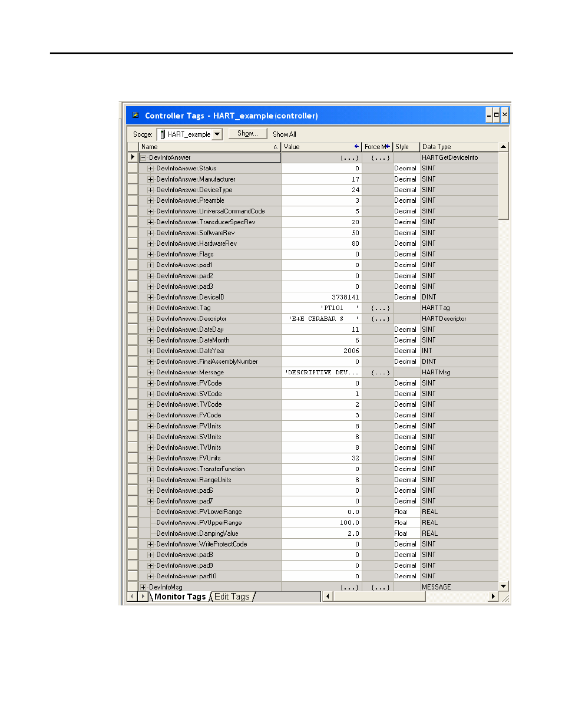Click the Show All label
Viewport: 562px width, 728px height.
285,134
